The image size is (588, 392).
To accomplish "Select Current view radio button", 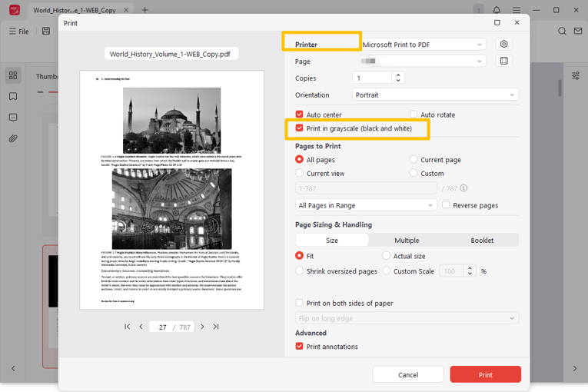I will (x=299, y=173).
